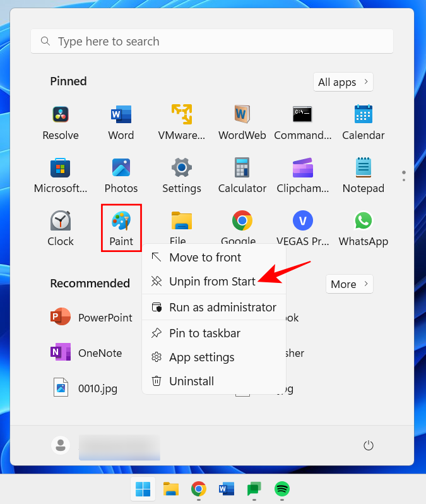Open VEGAS Pro from pinned apps
426x504 pixels.
[x=303, y=228]
